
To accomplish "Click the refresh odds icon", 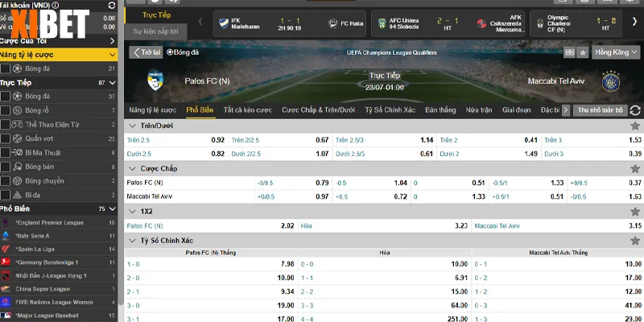I will tap(635, 109).
